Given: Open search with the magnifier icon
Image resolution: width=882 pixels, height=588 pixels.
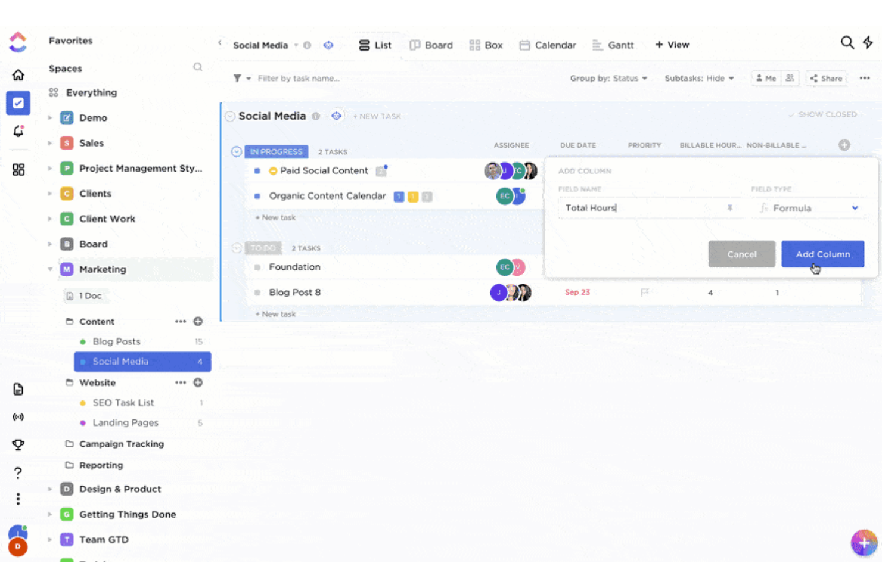Looking at the screenshot, I should 847,42.
